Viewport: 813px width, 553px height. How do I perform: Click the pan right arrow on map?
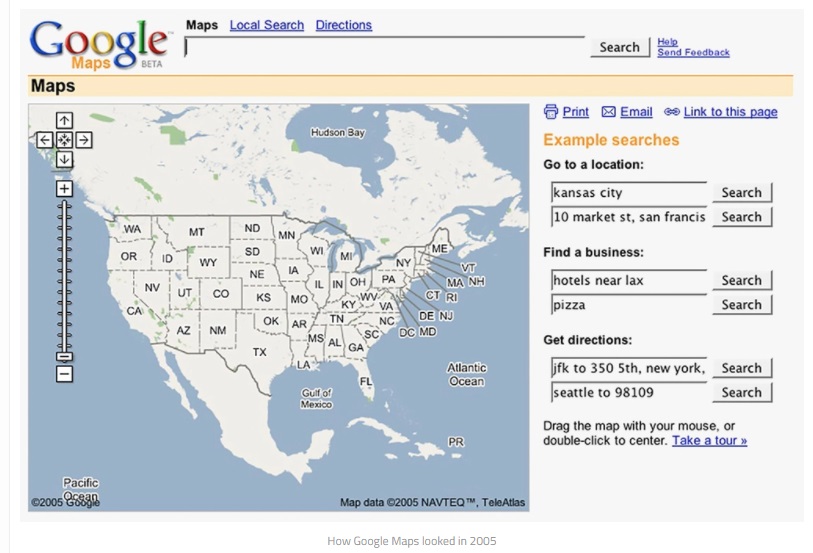click(84, 141)
